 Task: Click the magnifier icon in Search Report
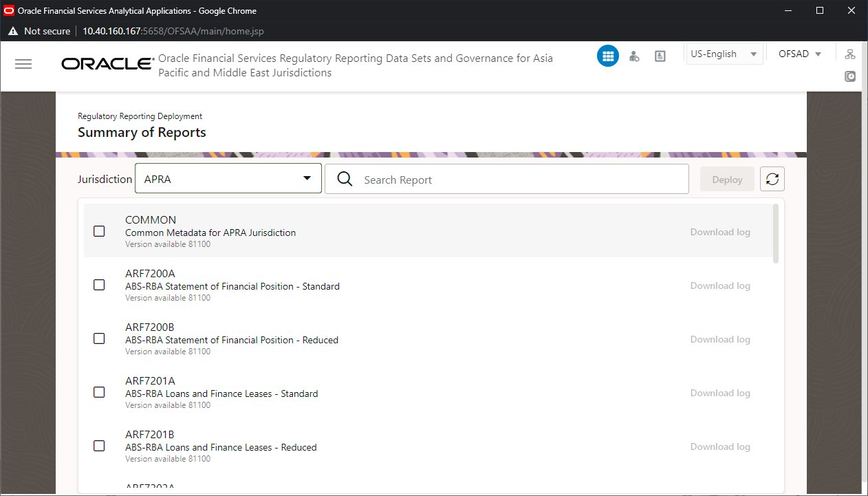pyautogui.click(x=345, y=180)
